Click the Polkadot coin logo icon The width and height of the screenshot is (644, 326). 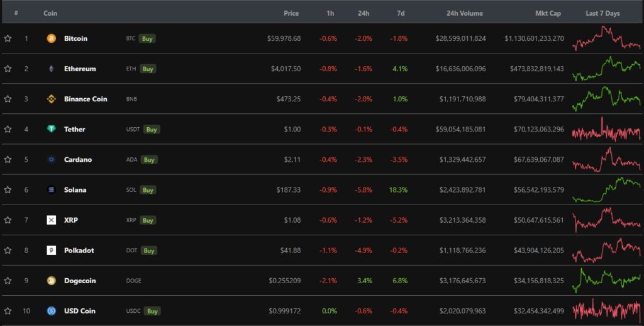coord(52,250)
